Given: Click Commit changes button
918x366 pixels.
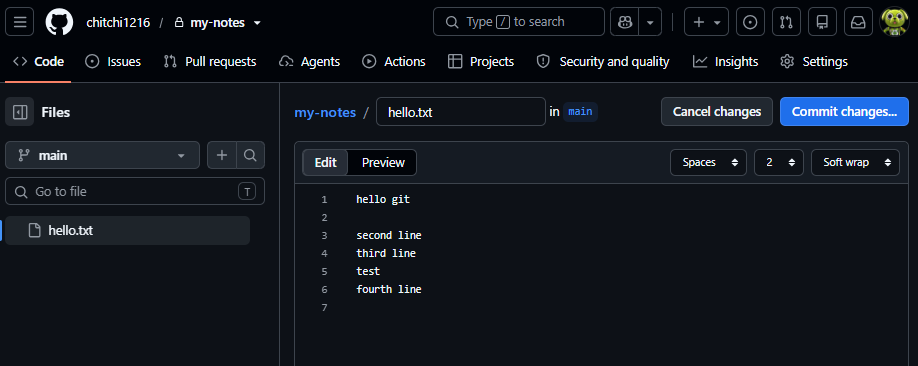Looking at the screenshot, I should tap(844, 111).
